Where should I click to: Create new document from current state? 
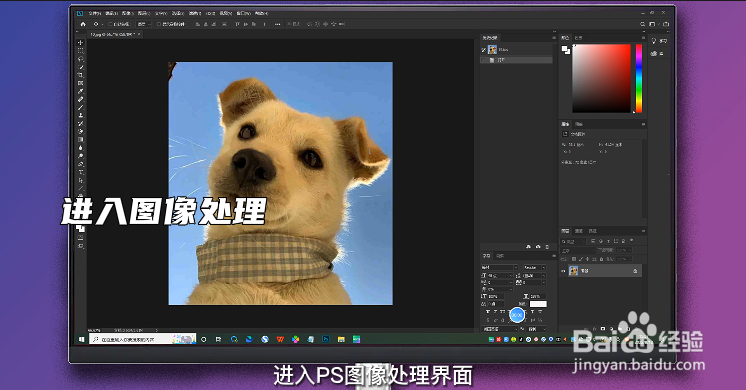(529, 247)
